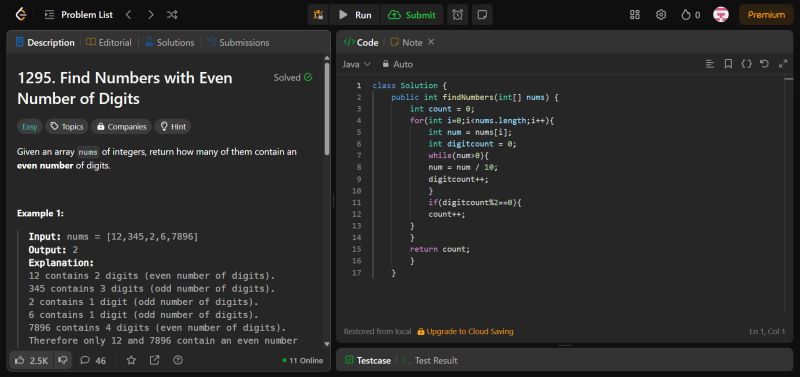This screenshot has width=800, height=377.
Task: Start the timer alarm clock icon
Action: coord(458,15)
